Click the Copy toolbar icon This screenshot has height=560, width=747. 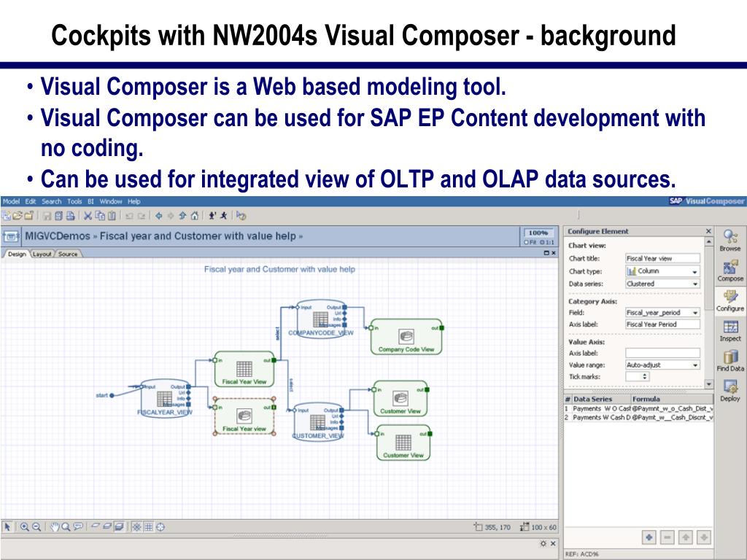coord(100,216)
